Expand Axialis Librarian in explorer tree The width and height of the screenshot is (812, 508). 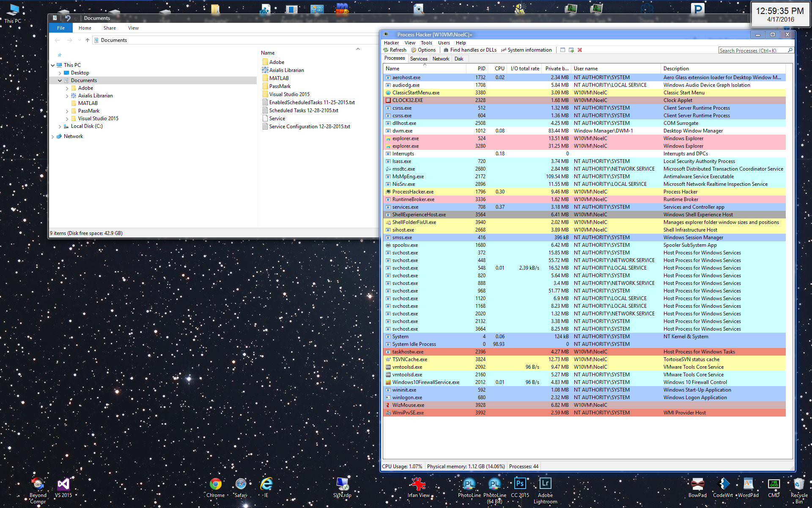pyautogui.click(x=67, y=96)
